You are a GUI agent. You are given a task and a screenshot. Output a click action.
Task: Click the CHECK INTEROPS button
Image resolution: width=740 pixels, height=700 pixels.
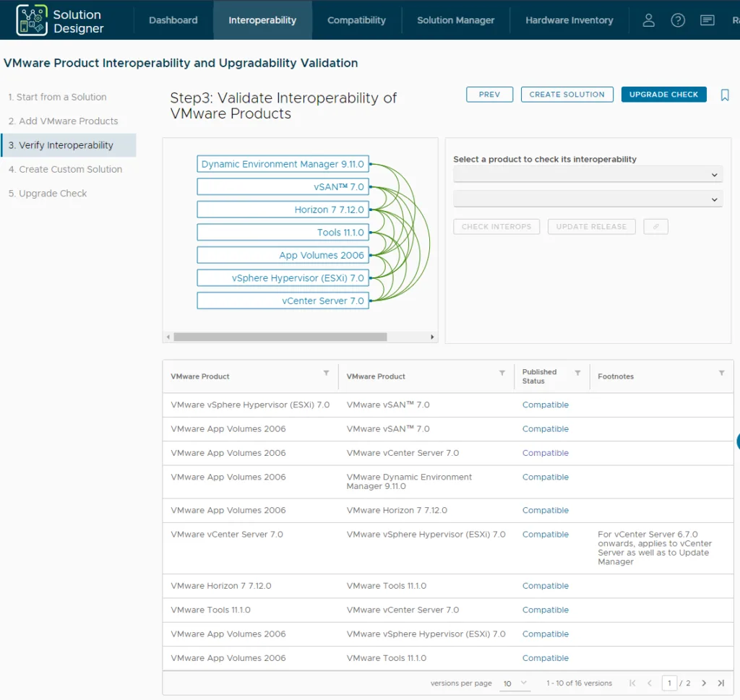point(496,227)
